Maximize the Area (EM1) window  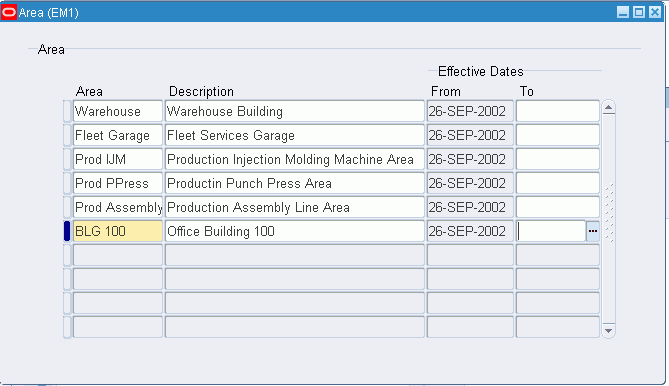[x=639, y=12]
